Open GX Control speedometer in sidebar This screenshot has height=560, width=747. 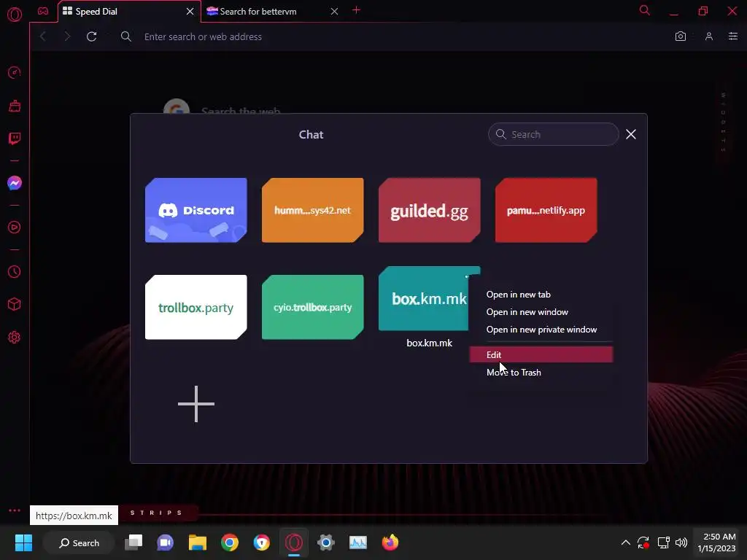coord(15,72)
